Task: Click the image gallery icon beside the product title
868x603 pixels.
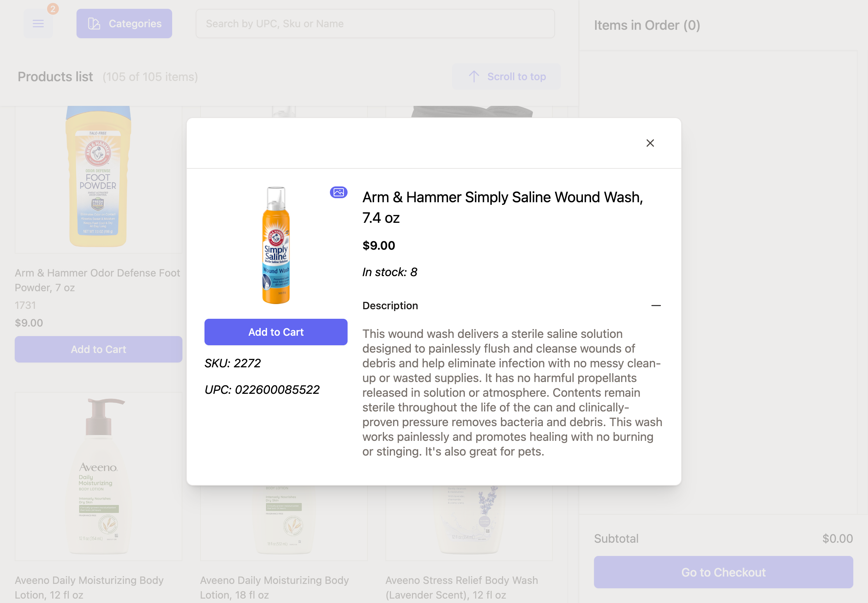Action: [338, 192]
